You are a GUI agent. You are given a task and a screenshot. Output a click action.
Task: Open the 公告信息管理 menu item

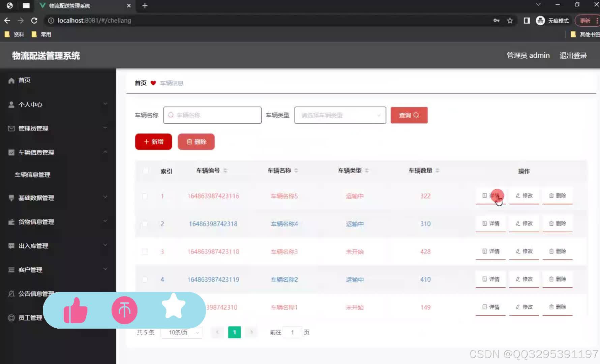click(x=35, y=294)
